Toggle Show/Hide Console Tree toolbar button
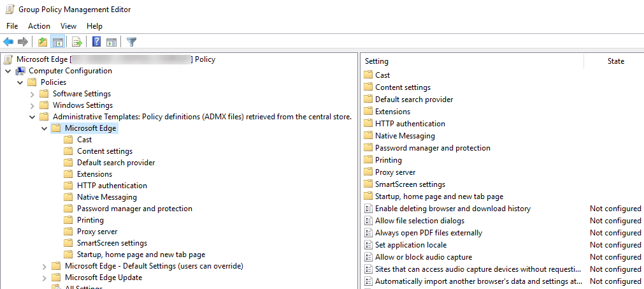 pyautogui.click(x=57, y=42)
